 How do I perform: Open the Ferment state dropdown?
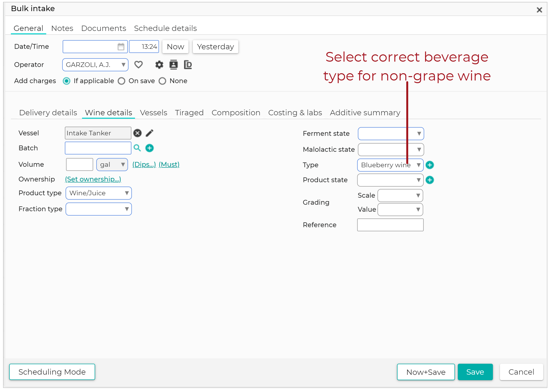(x=391, y=134)
